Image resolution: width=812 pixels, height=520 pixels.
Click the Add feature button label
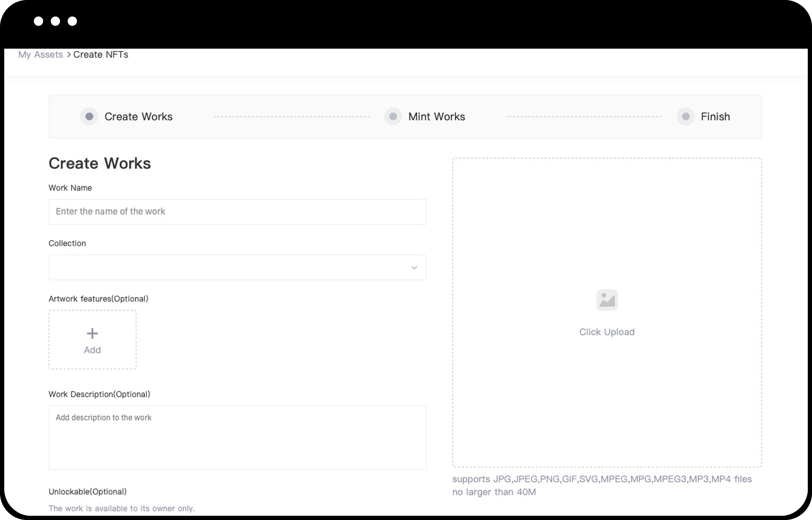click(x=92, y=350)
